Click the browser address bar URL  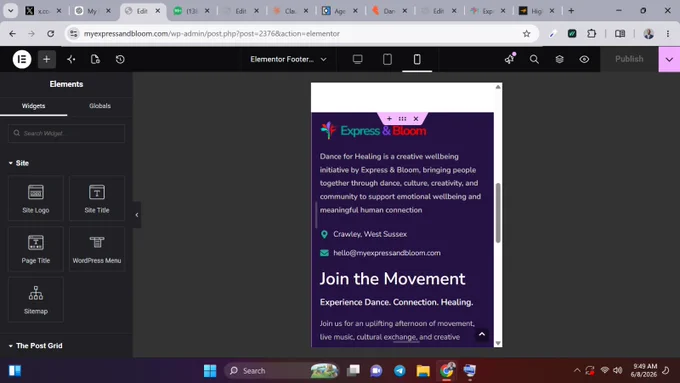point(212,33)
